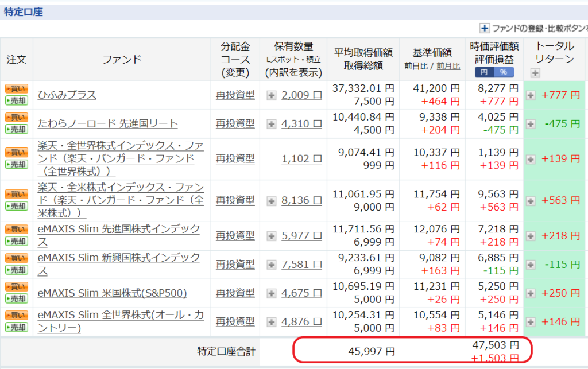The image size is (588, 369).
Task: Click 買い for たわらノーロード 先進国リート
Action: point(17,117)
